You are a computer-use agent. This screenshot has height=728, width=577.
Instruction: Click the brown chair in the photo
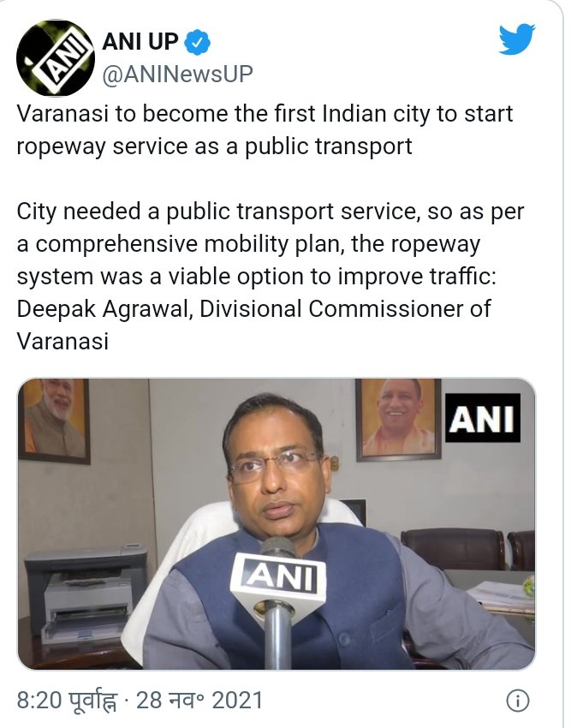click(453, 549)
